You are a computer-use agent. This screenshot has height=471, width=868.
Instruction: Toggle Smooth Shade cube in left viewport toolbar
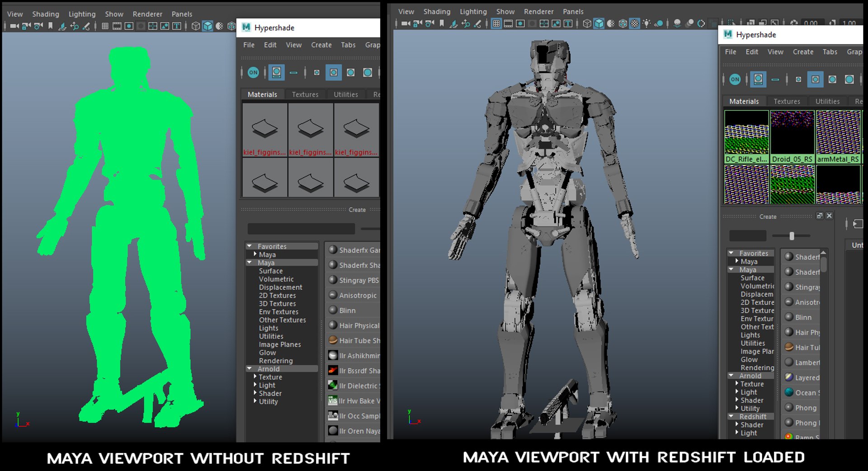[208, 26]
